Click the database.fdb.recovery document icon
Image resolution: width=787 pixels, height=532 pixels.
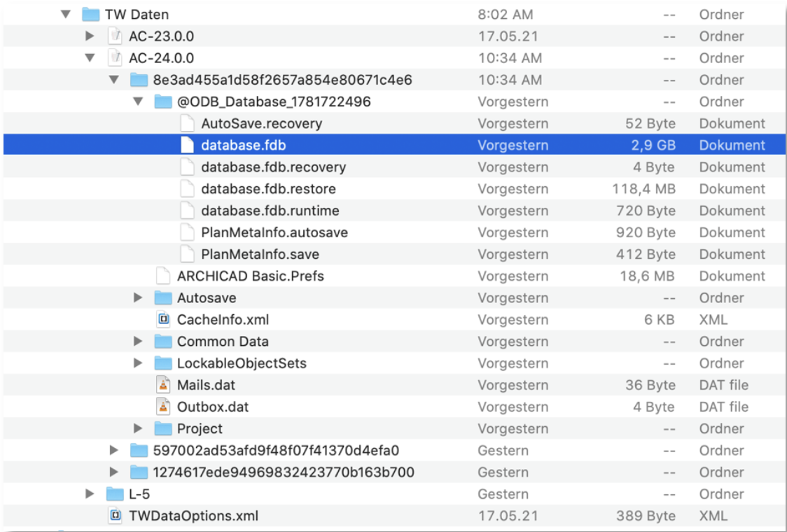(187, 167)
